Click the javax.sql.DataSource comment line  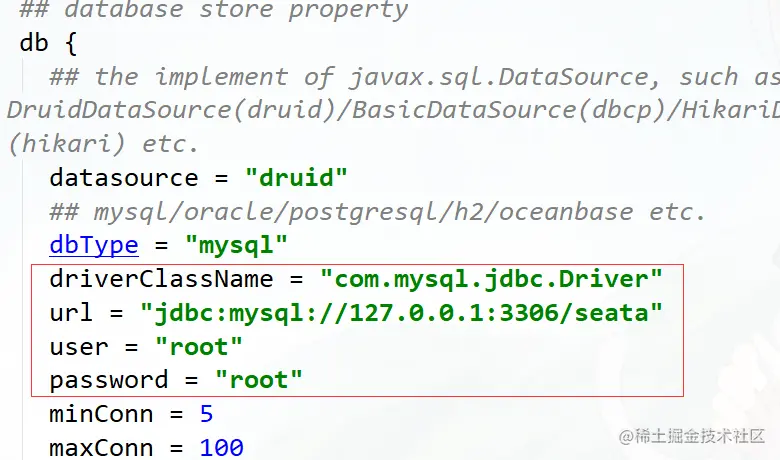[414, 77]
